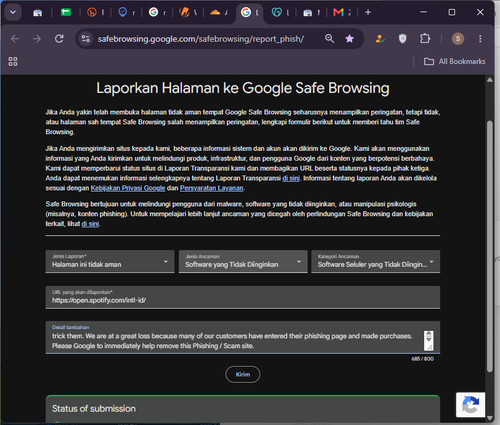The height and width of the screenshot is (425, 500).
Task: Click 'Laporkan Halaman ke Google Safe Browsing' heading
Action: [243, 88]
